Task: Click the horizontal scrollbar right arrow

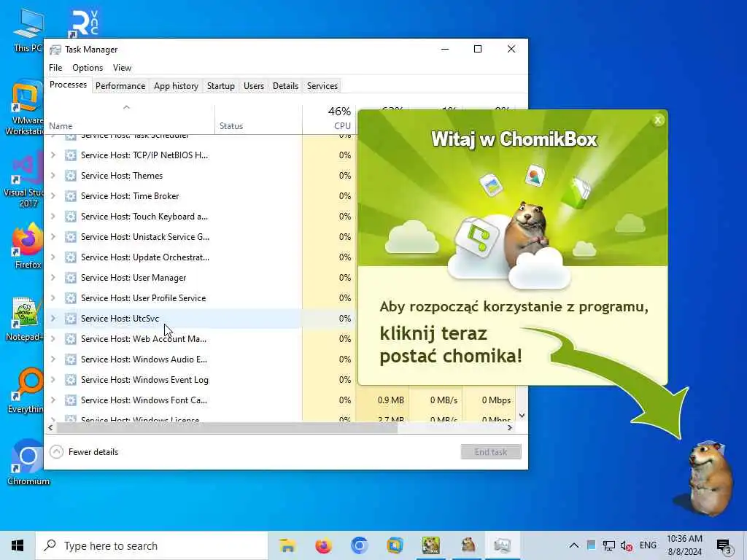Action: [510, 427]
